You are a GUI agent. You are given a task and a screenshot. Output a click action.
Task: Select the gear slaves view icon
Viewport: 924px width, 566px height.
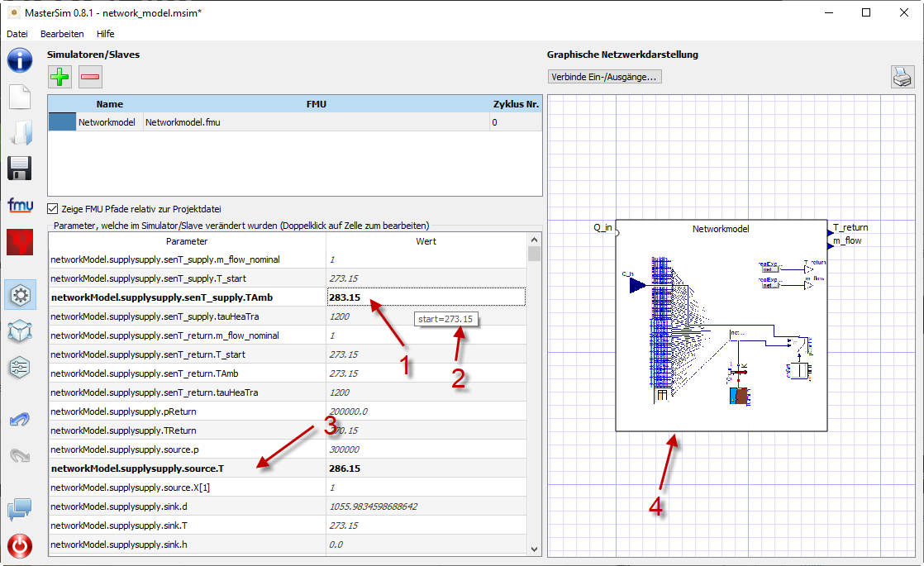pos(20,295)
